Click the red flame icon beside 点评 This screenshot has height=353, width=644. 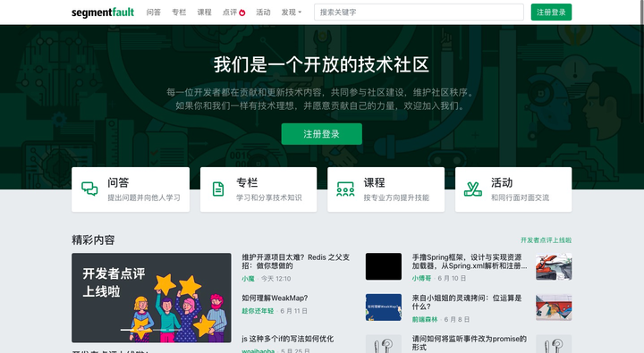coord(242,13)
